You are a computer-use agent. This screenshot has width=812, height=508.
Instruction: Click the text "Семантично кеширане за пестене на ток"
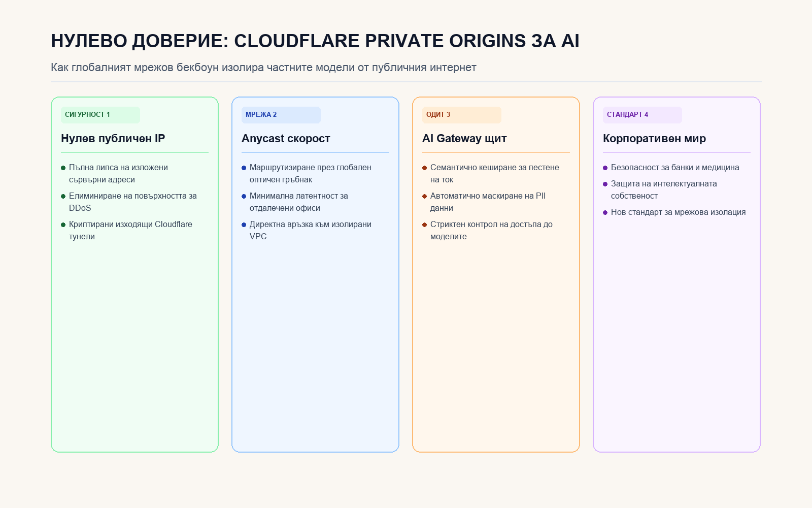coord(495,174)
